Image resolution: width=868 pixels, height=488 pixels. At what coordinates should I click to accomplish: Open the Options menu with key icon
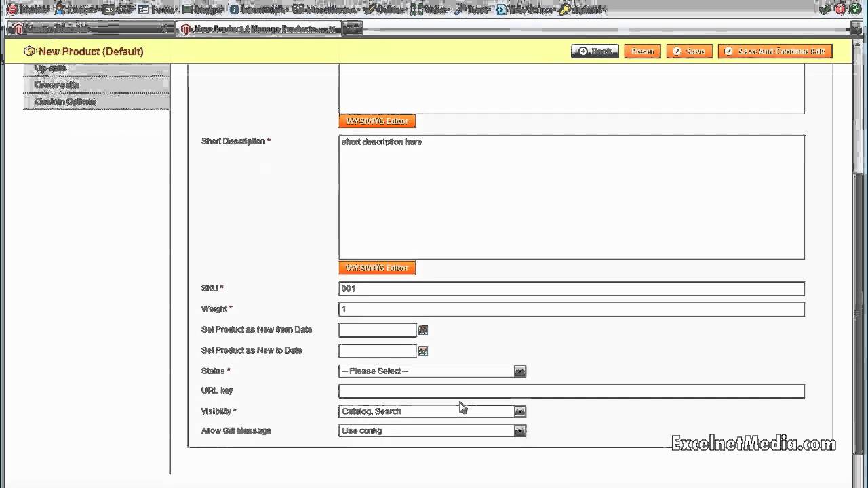pyautogui.click(x=583, y=9)
